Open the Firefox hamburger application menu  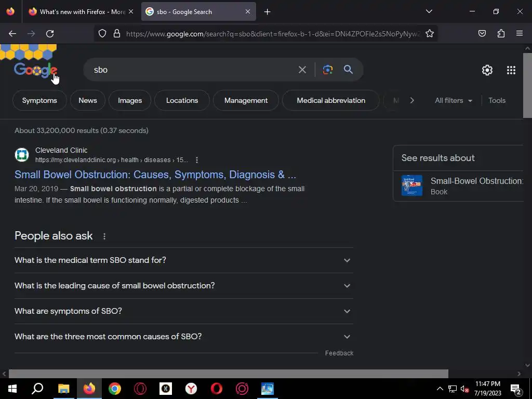coord(520,34)
